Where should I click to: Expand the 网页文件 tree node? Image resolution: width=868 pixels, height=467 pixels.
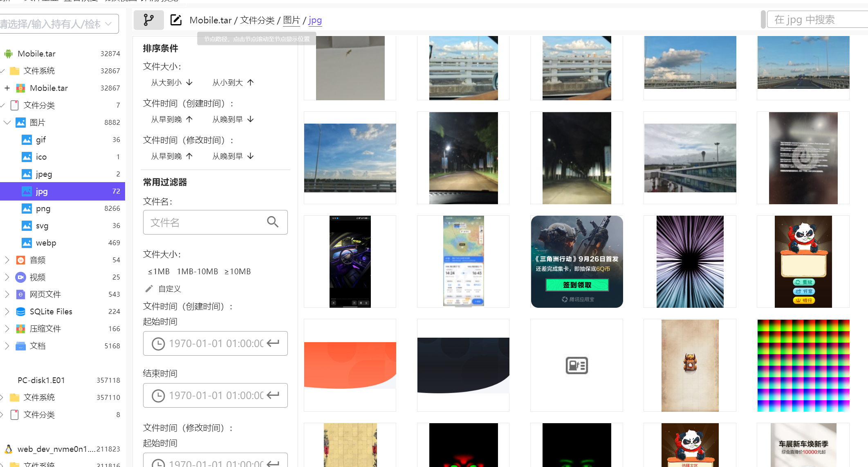(7, 294)
